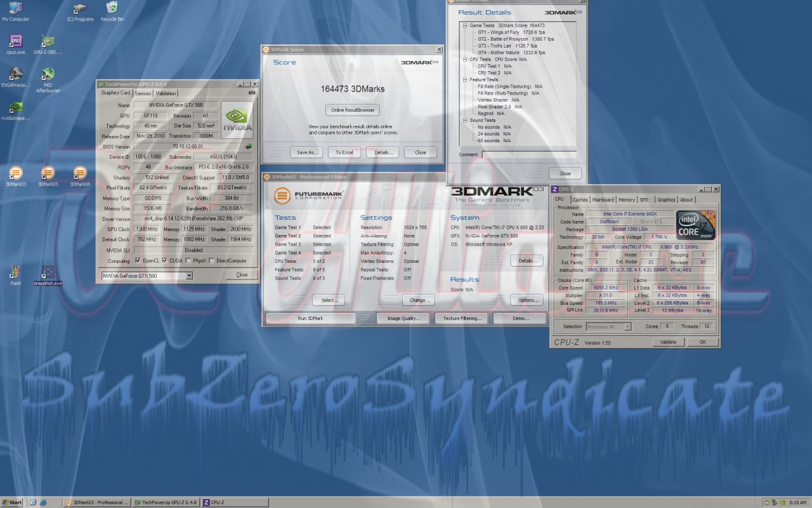Collapse the Game Tests tree node
The image size is (812, 508).
pos(464,25)
